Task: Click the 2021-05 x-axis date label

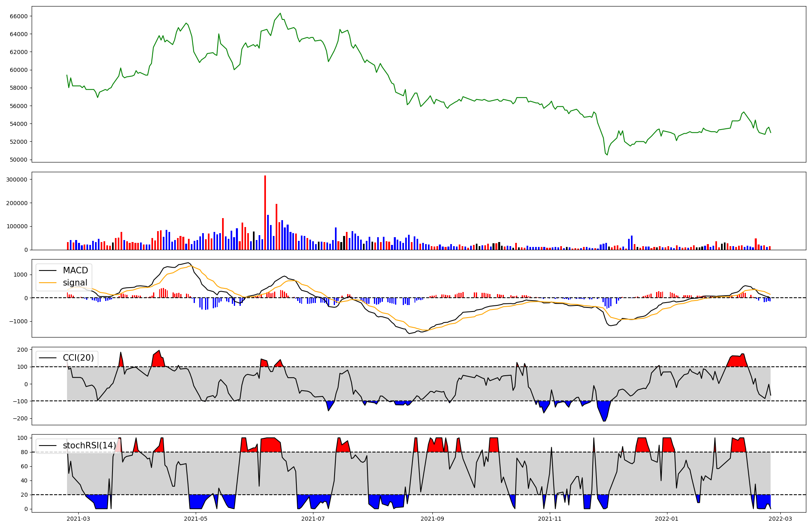Action: point(196,519)
